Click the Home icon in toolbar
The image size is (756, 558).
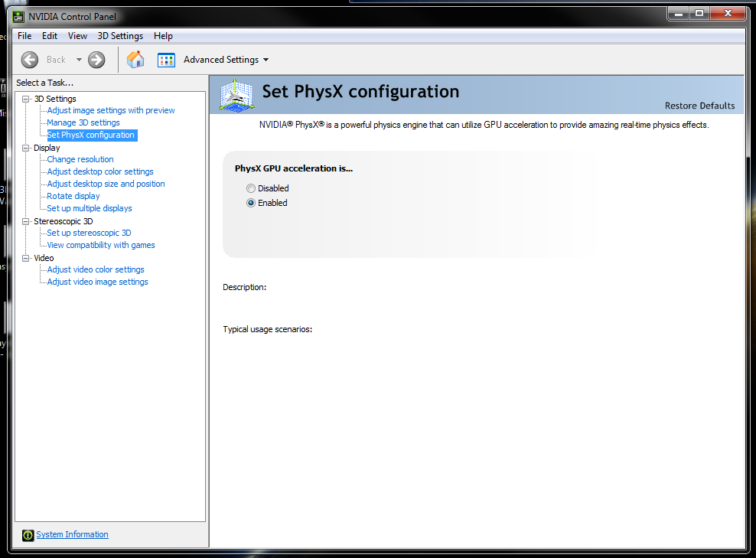(x=135, y=60)
